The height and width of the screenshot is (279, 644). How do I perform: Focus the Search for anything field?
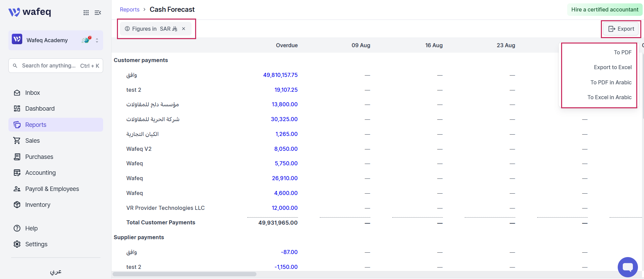point(56,66)
